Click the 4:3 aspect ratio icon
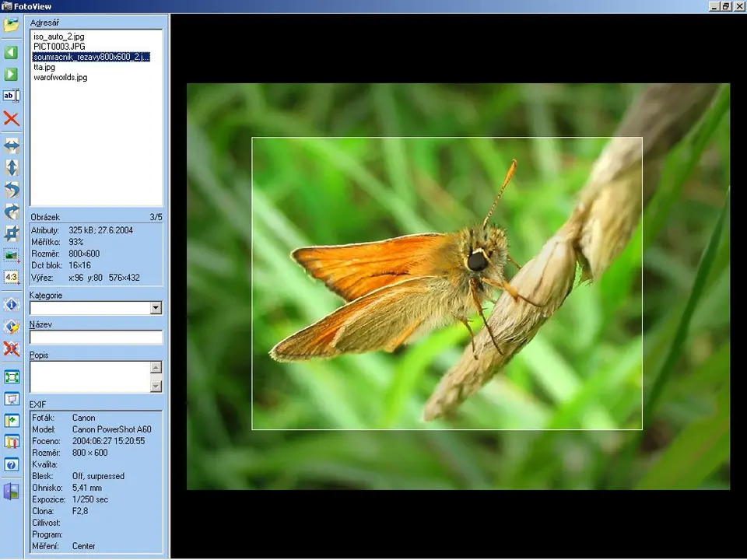The width and height of the screenshot is (747, 560). tap(11, 277)
